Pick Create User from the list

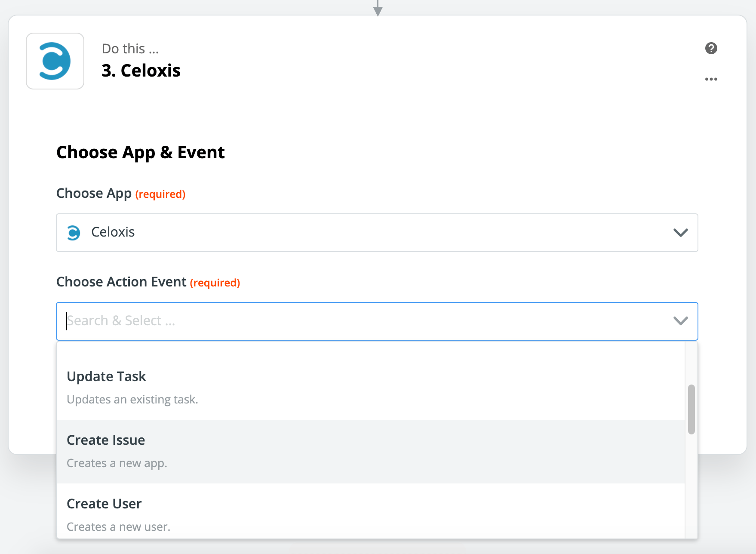tap(104, 504)
